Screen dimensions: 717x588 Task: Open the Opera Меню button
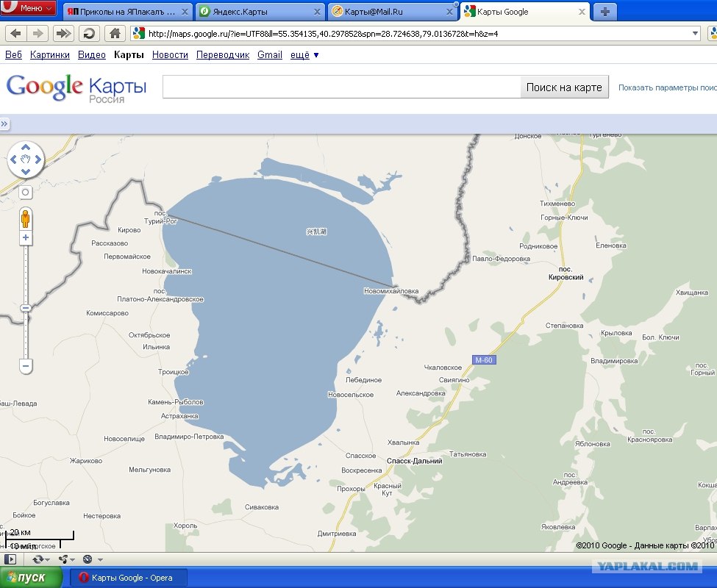tap(29, 8)
